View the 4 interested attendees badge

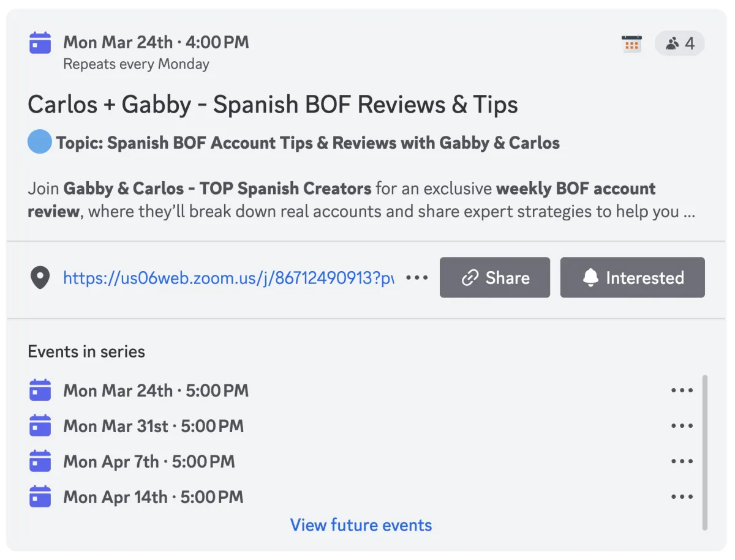tap(680, 43)
